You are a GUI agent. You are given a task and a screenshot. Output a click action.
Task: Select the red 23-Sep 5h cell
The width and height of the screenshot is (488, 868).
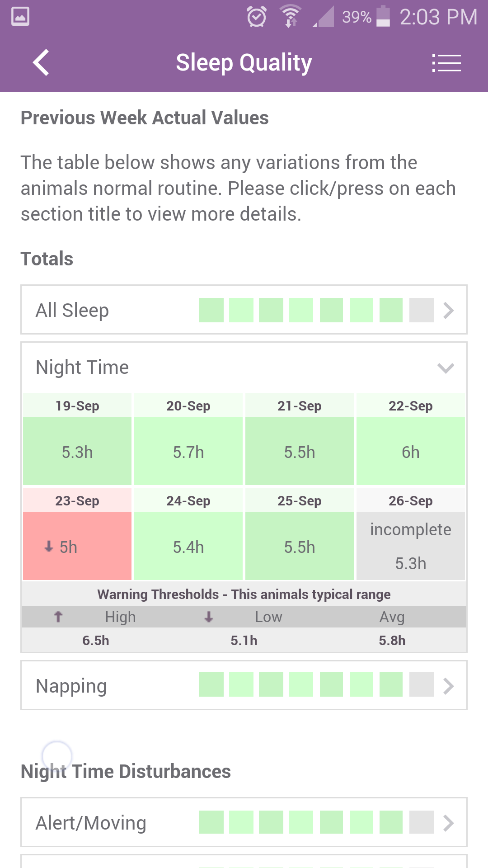(x=77, y=546)
